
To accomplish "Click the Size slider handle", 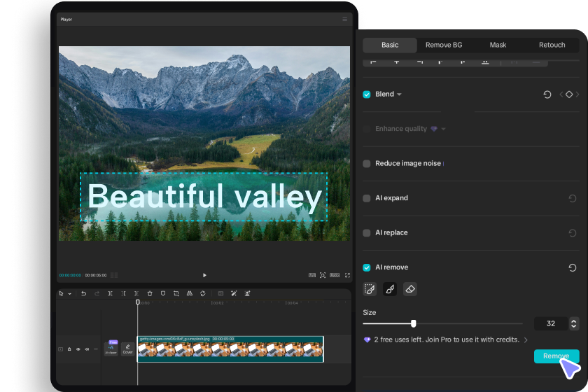I will 413,323.
